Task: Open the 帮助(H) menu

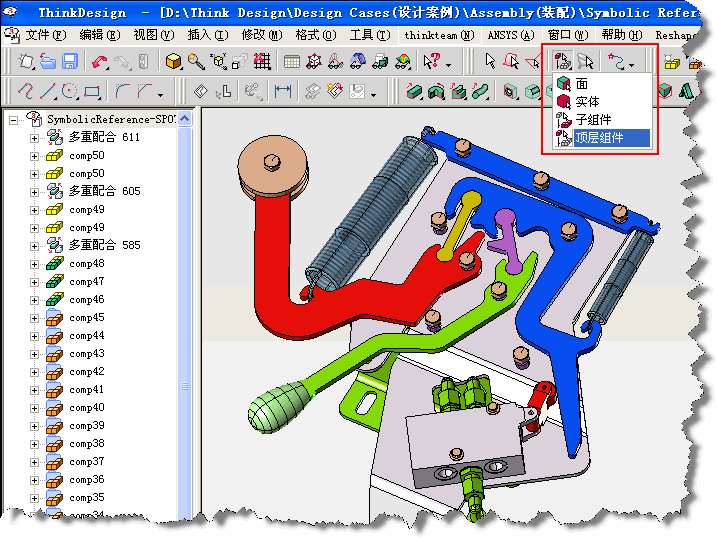Action: 621,35
